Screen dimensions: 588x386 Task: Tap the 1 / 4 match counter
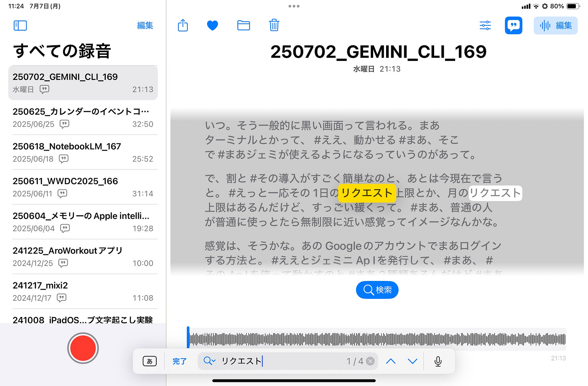355,361
